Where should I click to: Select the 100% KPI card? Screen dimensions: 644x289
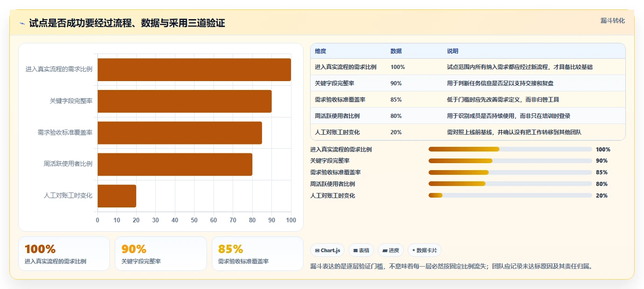tap(64, 254)
